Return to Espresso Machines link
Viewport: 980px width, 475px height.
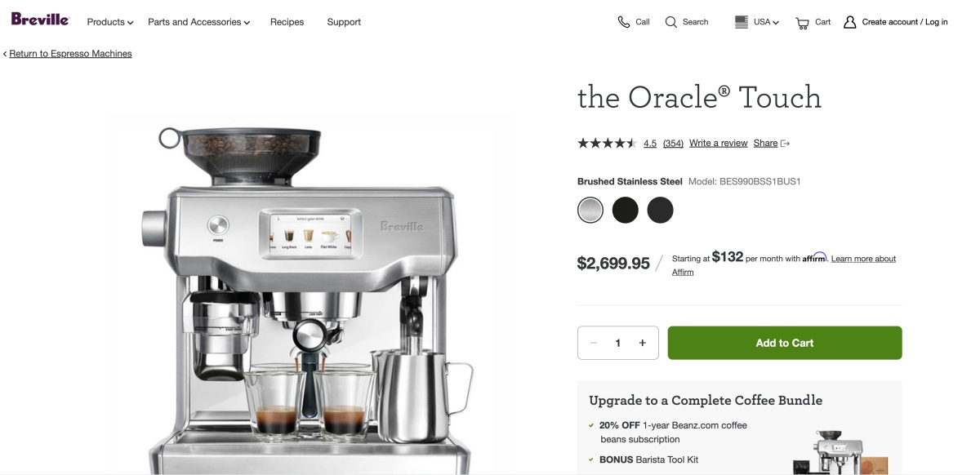[x=70, y=54]
